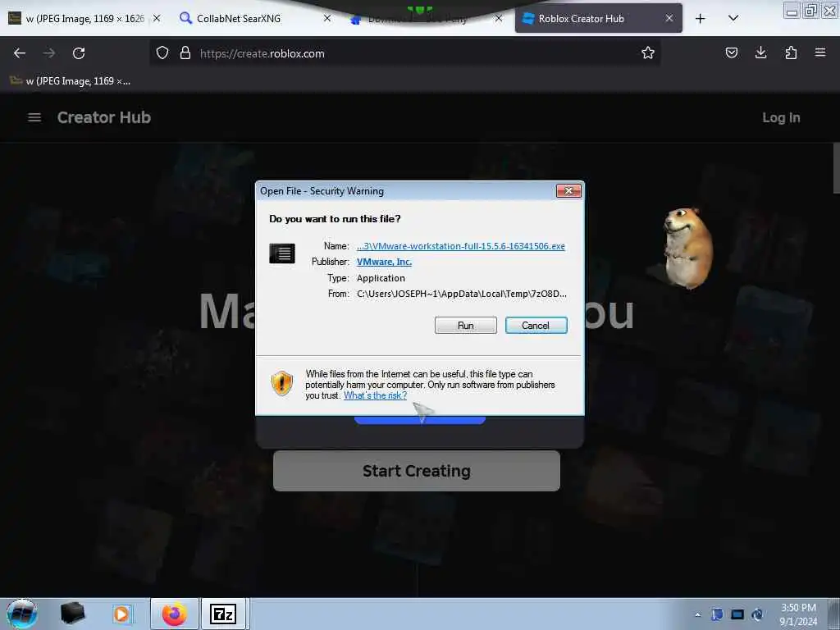
Task: Click the page vertical scrollbar thumb
Action: pos(836,168)
